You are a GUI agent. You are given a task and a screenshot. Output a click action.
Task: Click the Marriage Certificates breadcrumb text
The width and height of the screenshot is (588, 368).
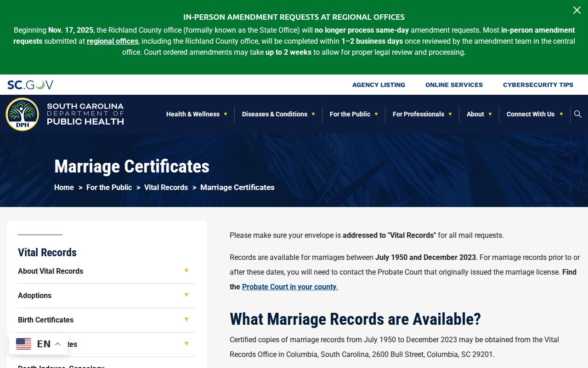click(237, 187)
